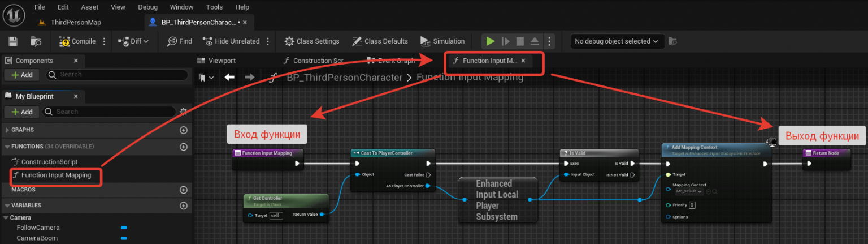Image resolution: width=868 pixels, height=244 pixels.
Task: Click the Find toolbar button
Action: tap(180, 41)
